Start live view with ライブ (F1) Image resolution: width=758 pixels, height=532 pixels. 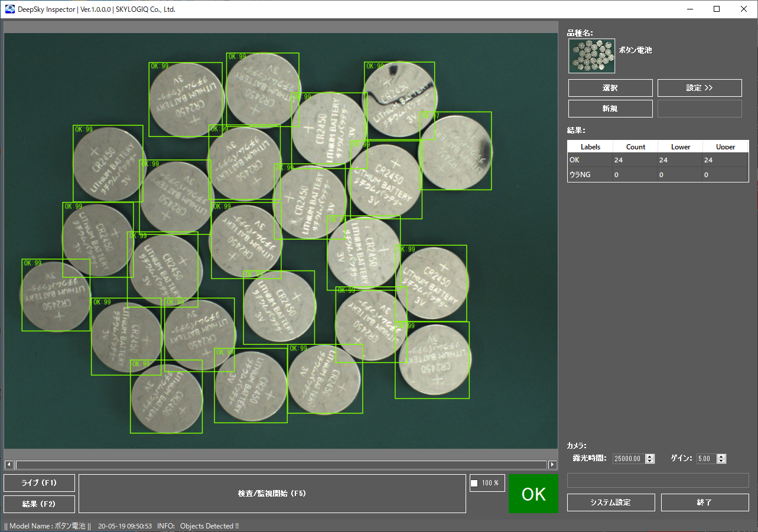pos(39,483)
